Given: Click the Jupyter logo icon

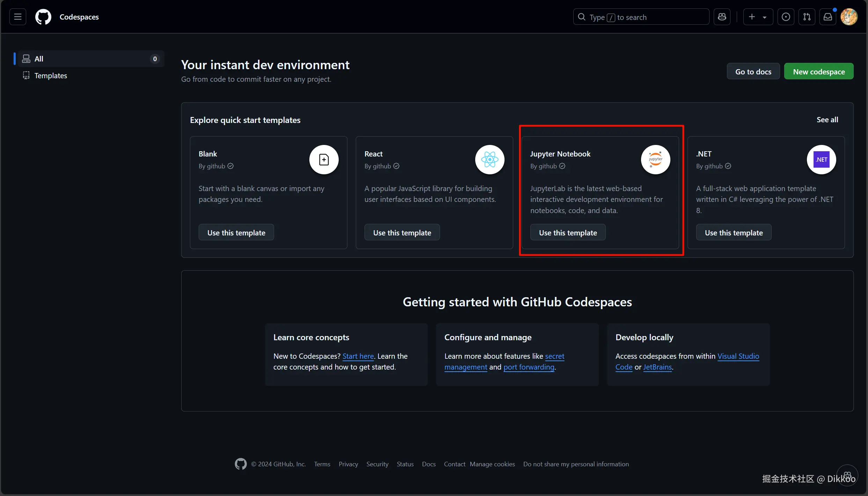Looking at the screenshot, I should tap(655, 160).
